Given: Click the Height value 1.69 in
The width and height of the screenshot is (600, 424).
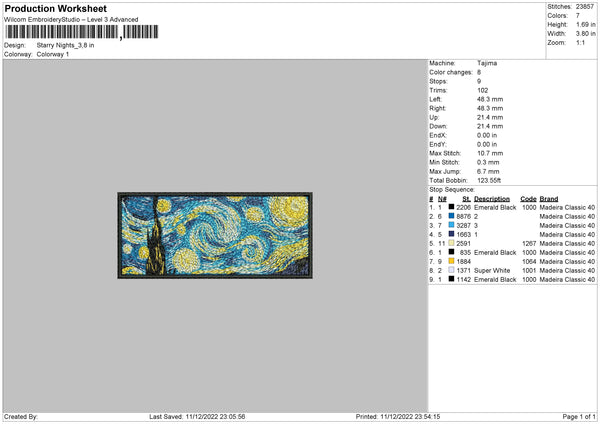Looking at the screenshot, I should pyautogui.click(x=585, y=24).
